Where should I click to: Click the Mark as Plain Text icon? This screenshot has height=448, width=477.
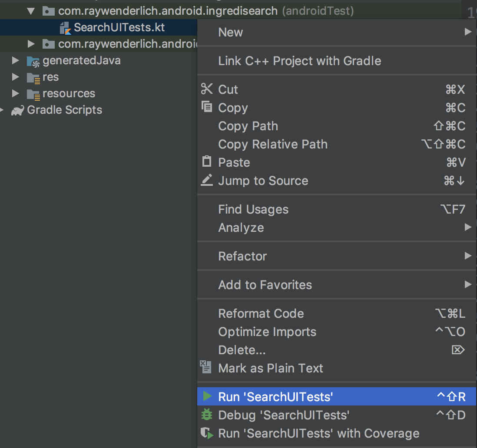[205, 367]
